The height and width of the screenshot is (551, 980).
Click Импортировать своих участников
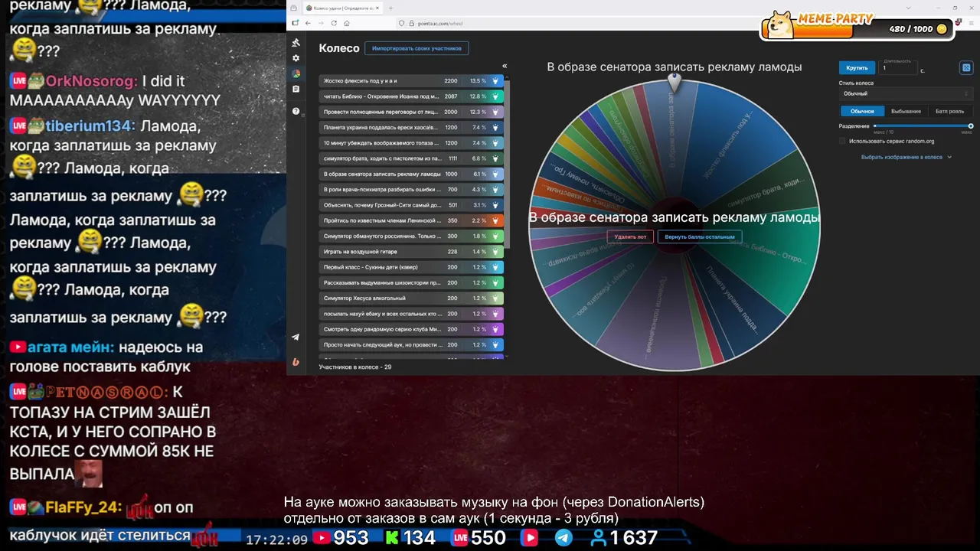click(416, 48)
